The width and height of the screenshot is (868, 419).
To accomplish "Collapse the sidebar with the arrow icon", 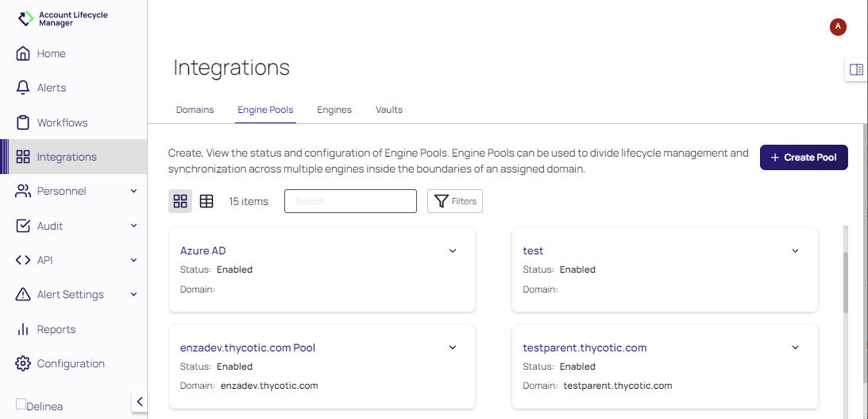I will [140, 402].
